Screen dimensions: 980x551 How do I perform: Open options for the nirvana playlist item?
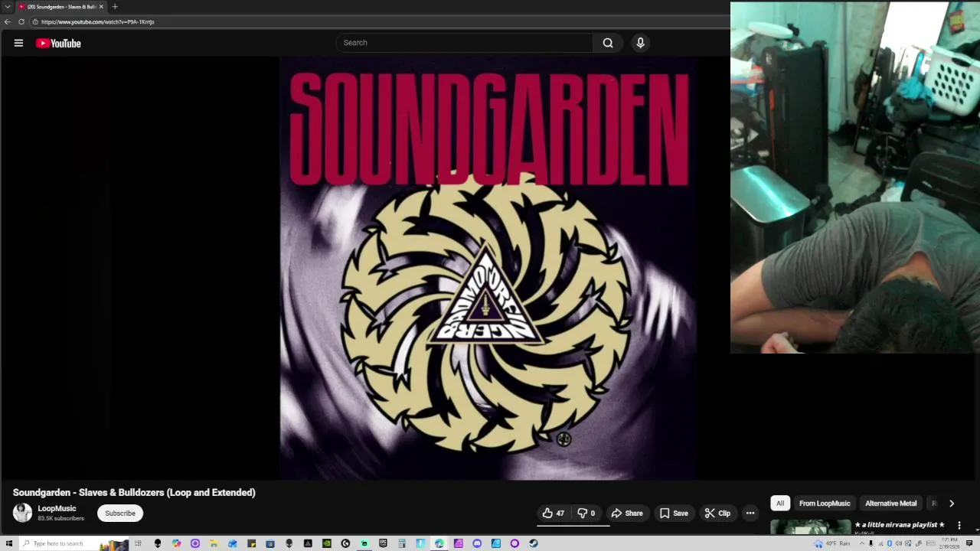[x=959, y=526]
